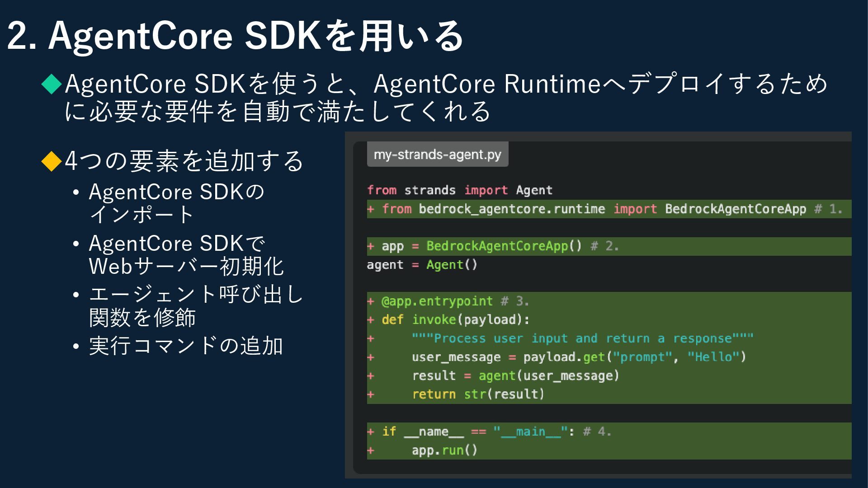Image resolution: width=868 pixels, height=488 pixels.
Task: Click the green diamond bullet icon
Action: coord(52,84)
